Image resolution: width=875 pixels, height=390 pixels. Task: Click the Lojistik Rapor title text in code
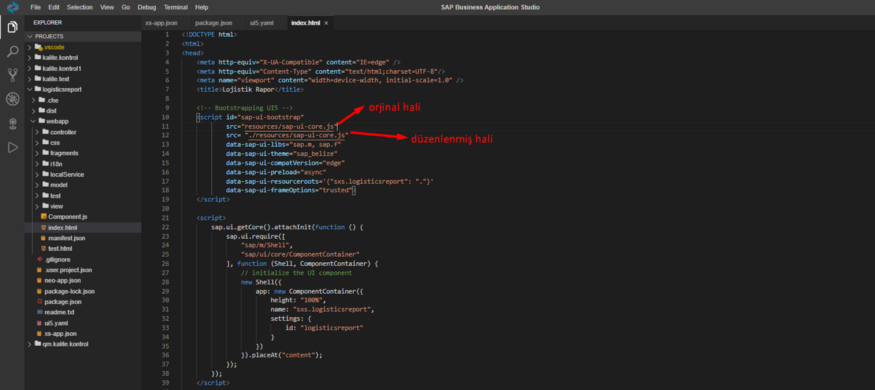[247, 89]
